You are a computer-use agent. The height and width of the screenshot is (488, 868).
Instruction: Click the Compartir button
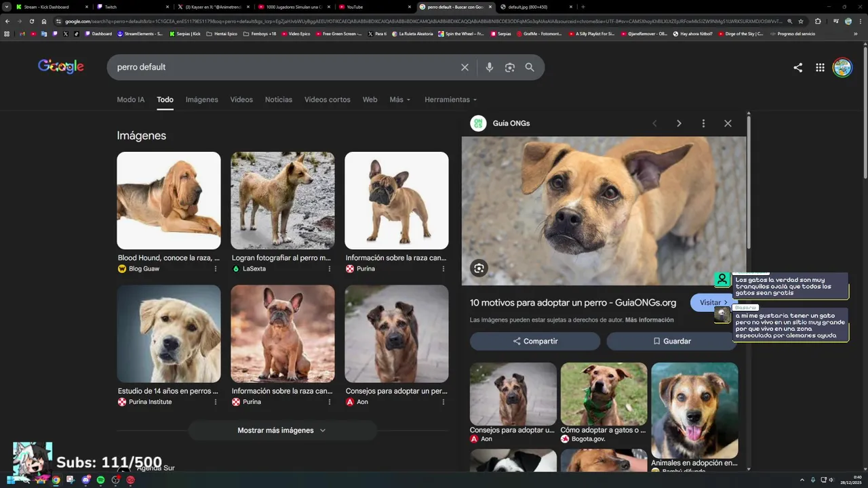535,341
